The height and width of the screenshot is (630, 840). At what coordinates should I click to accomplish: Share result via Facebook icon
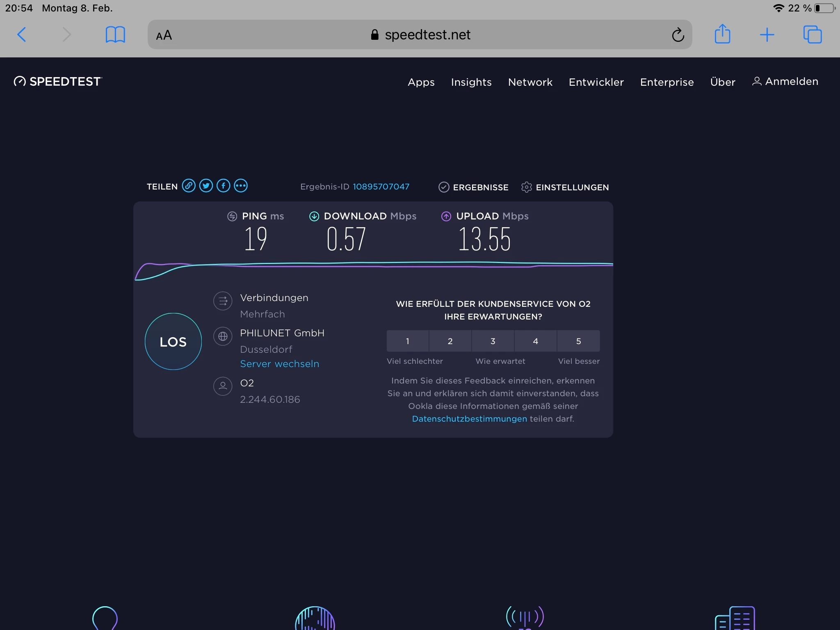[223, 186]
